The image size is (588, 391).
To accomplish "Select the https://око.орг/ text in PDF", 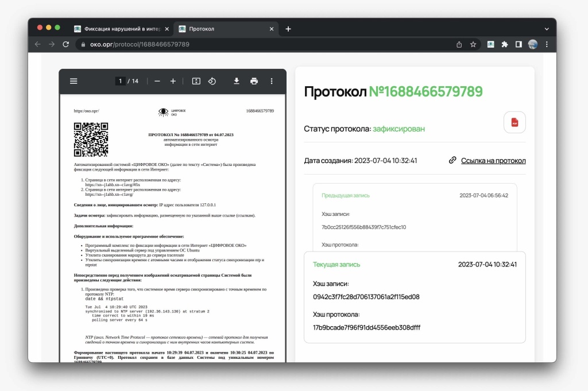I will pos(87,111).
